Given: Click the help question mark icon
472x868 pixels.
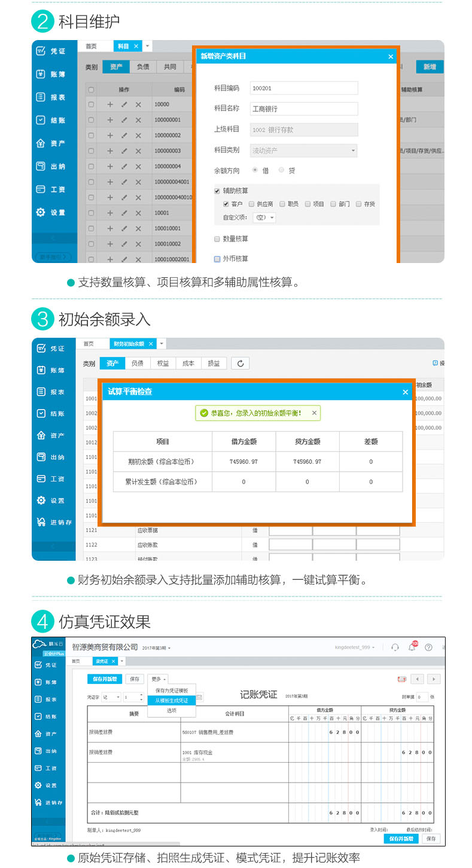Looking at the screenshot, I should 428,647.
